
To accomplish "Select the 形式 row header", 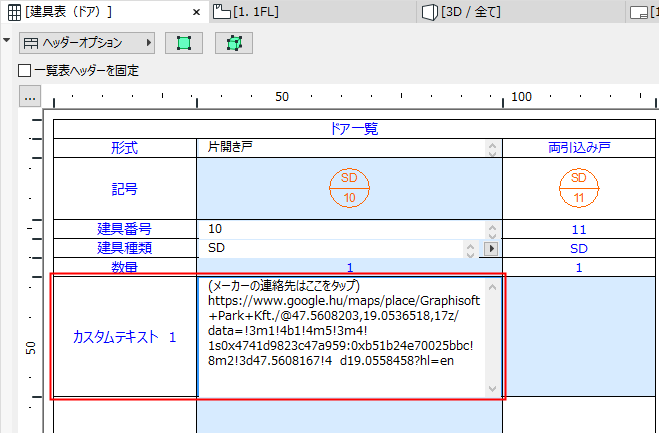I will click(x=125, y=148).
